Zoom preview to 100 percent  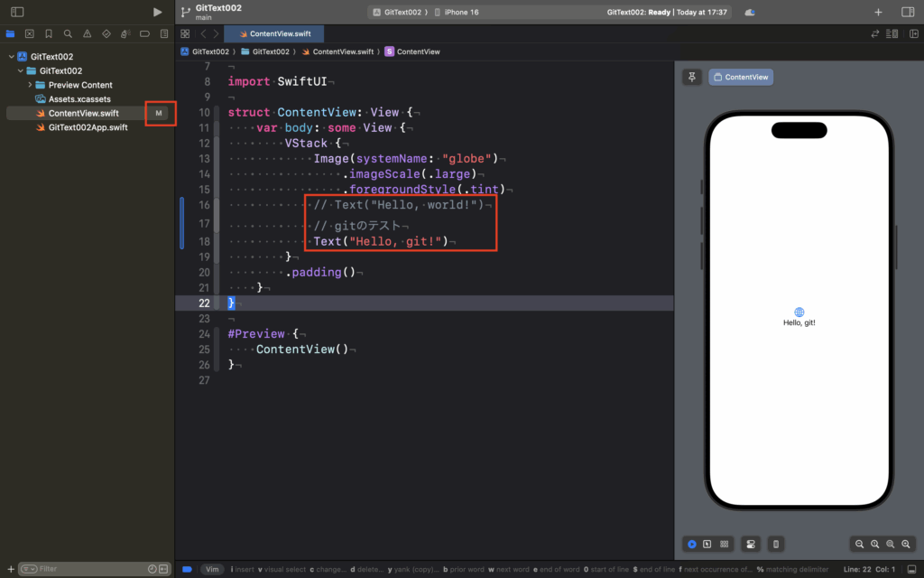tap(875, 544)
